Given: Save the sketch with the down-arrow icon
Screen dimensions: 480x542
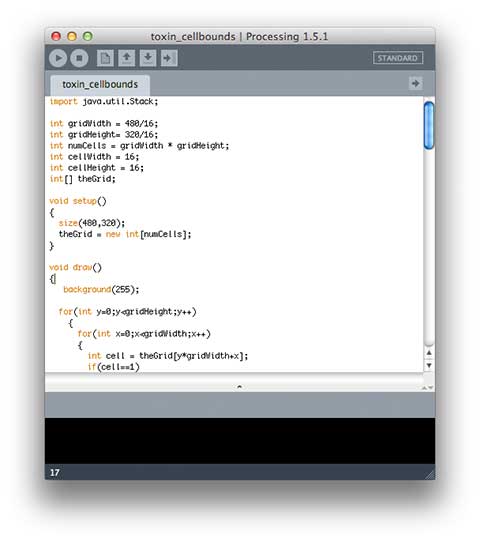Looking at the screenshot, I should point(148,58).
